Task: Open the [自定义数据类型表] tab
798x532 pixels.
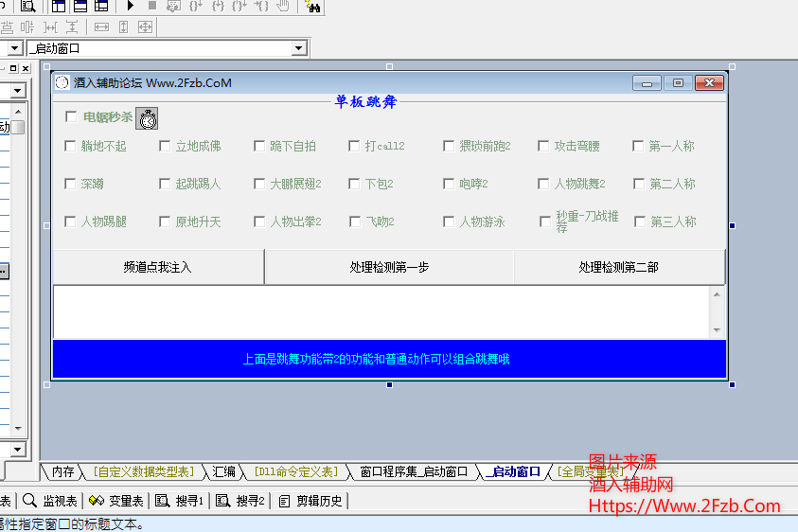Action: pos(144,472)
